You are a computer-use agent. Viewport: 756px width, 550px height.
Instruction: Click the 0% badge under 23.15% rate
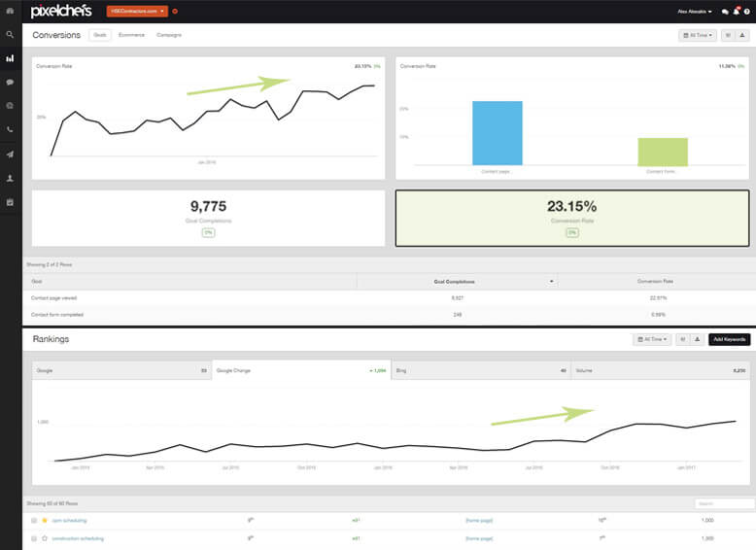(572, 233)
